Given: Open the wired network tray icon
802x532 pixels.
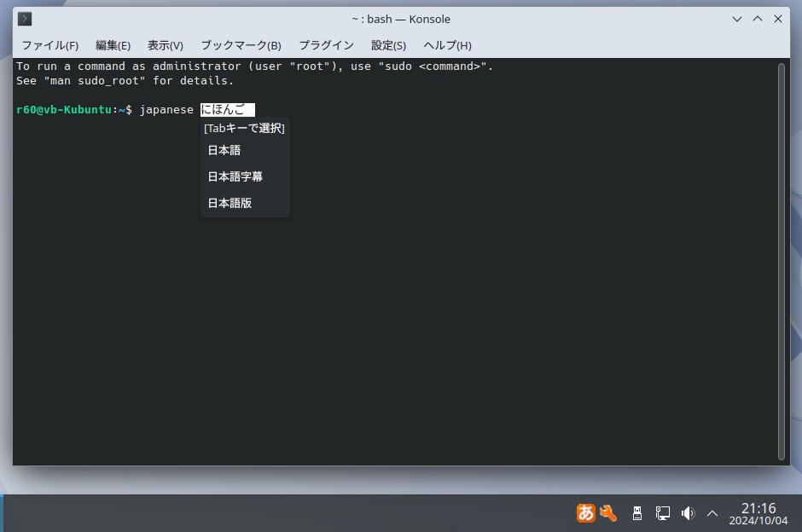Looking at the screenshot, I should pyautogui.click(x=662, y=512).
